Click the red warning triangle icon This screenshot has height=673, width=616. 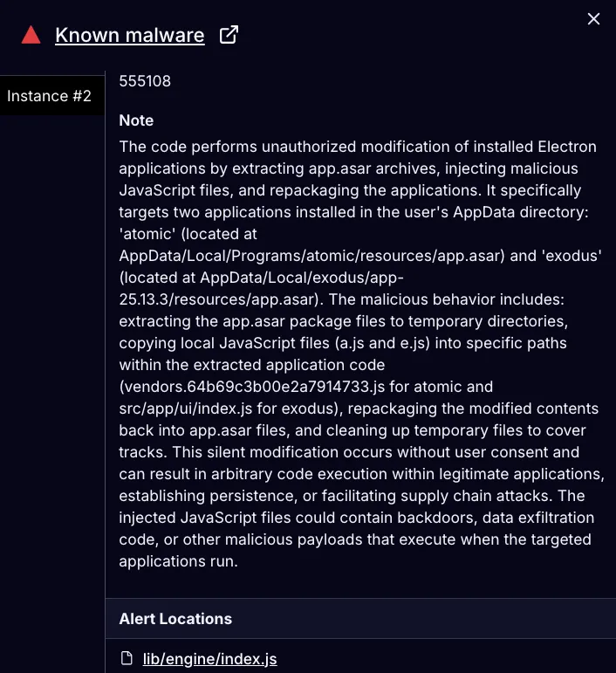(x=31, y=35)
